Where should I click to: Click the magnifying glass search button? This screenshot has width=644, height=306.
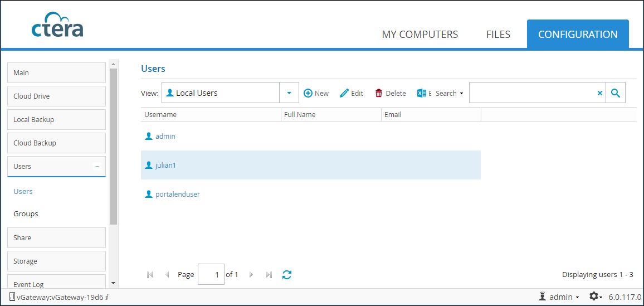tap(615, 93)
